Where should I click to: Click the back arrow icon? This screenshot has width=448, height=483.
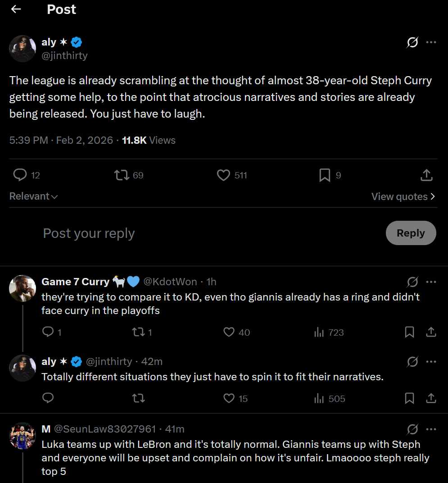coord(16,9)
